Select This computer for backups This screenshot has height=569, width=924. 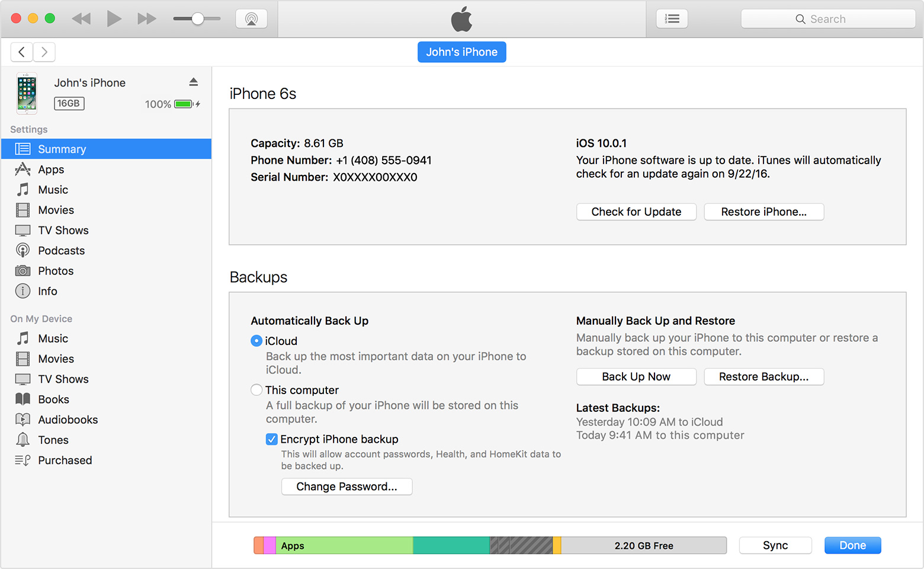256,390
